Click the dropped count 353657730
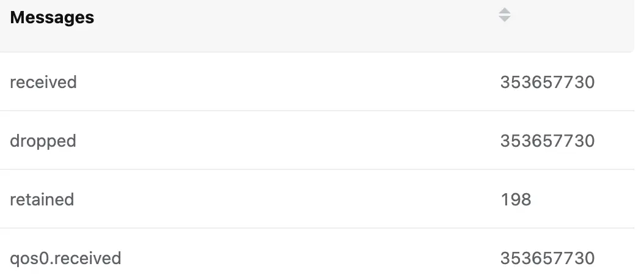644x280 pixels. tap(547, 141)
